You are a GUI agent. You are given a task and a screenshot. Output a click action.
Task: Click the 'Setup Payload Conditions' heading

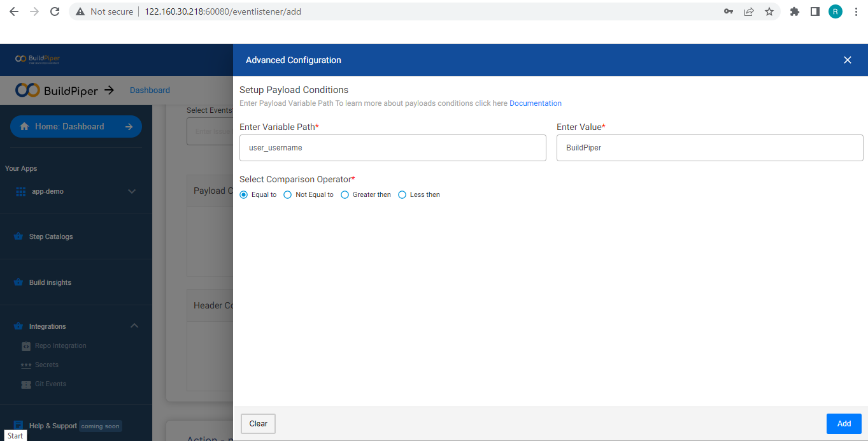tap(294, 90)
